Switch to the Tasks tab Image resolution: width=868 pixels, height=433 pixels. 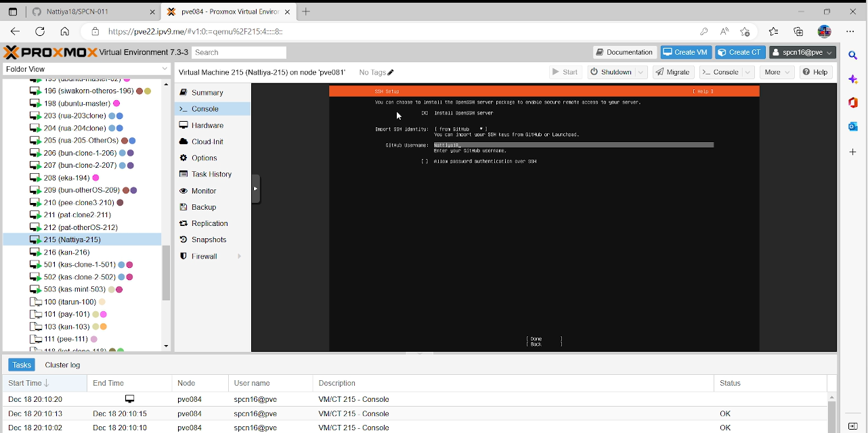click(x=22, y=365)
